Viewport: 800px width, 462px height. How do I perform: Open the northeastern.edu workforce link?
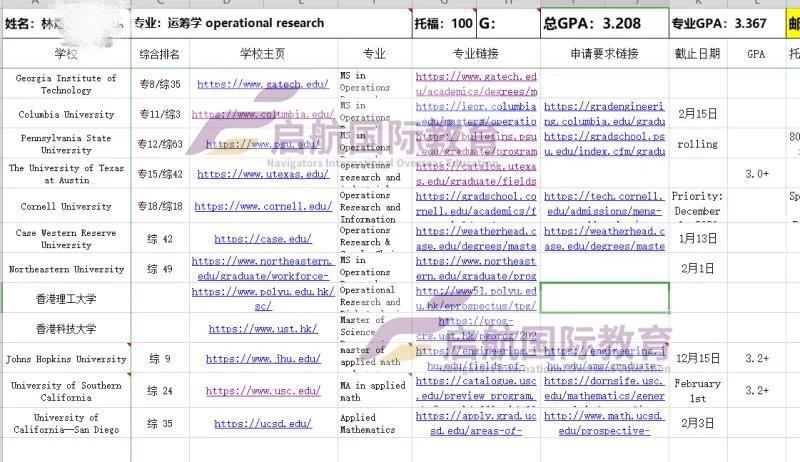point(263,269)
